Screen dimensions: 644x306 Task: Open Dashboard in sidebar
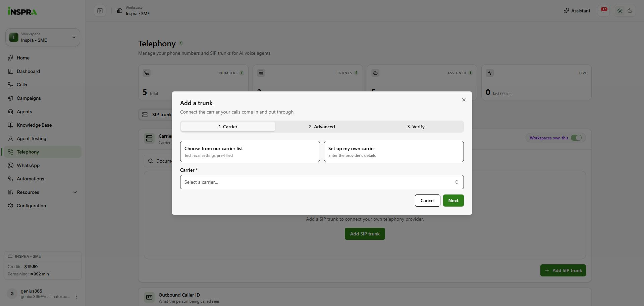point(43,71)
